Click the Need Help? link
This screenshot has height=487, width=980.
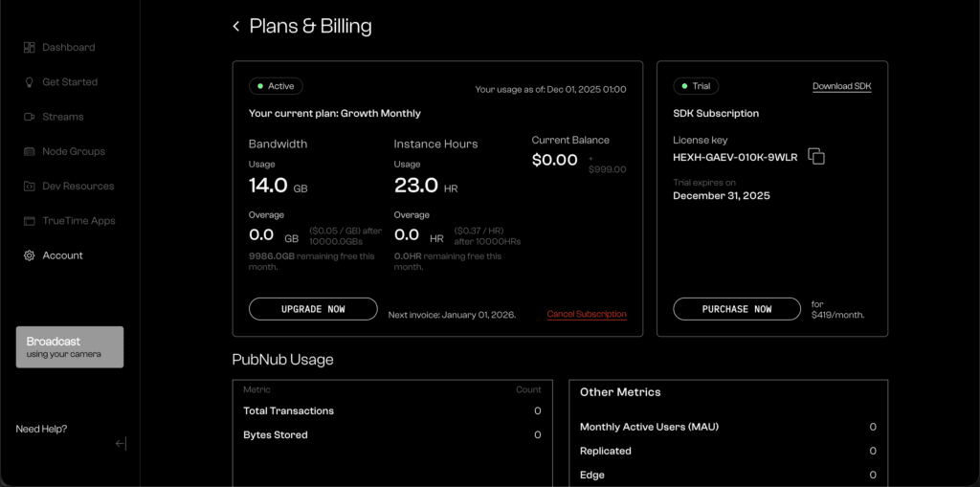[41, 429]
